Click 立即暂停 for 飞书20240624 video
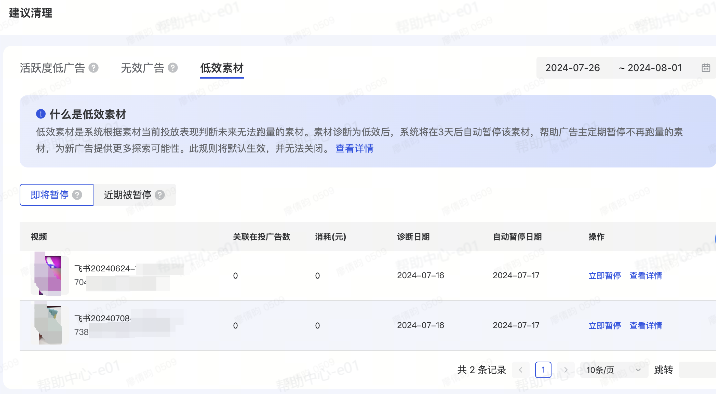716x394 pixels. click(x=605, y=276)
